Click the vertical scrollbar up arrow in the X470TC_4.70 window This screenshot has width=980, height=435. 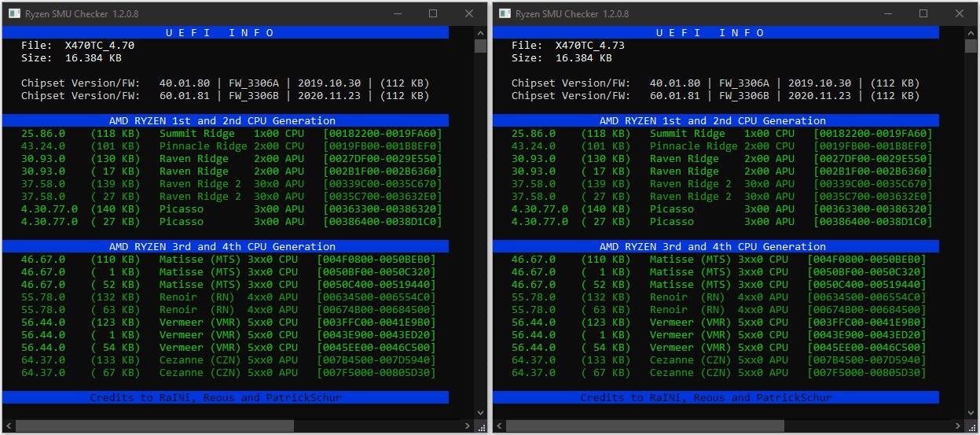point(480,32)
